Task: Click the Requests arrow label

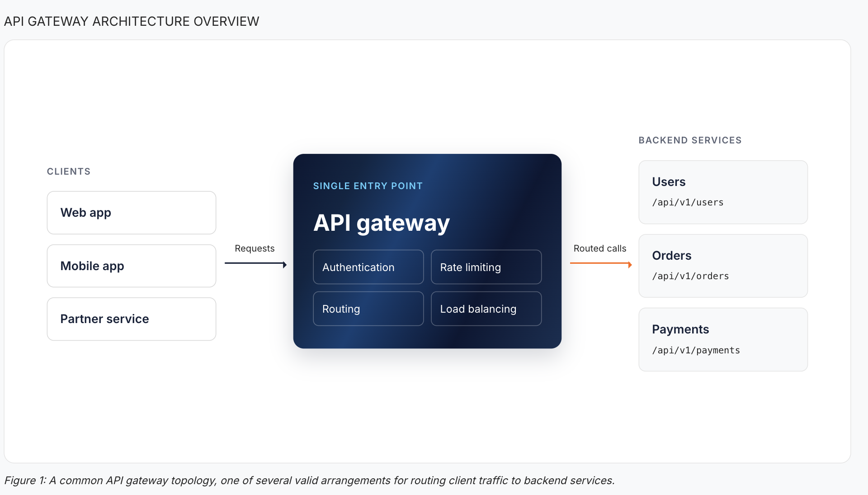Action: pyautogui.click(x=255, y=248)
